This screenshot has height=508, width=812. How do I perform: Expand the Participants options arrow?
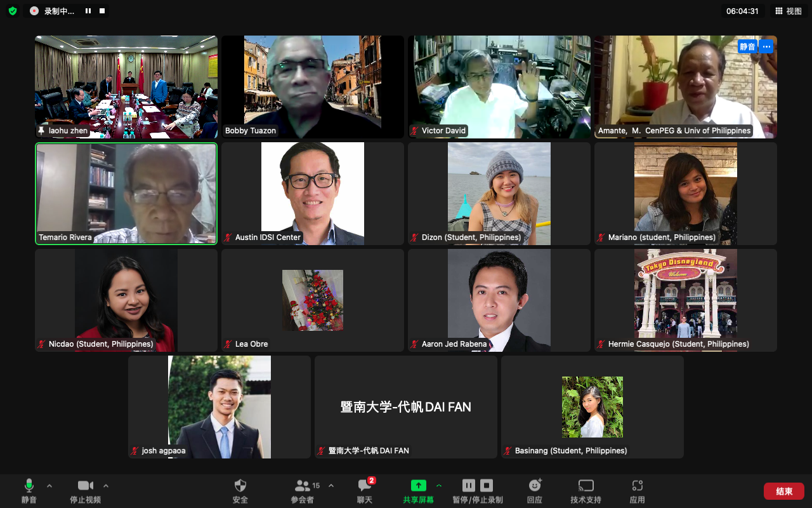(331, 486)
